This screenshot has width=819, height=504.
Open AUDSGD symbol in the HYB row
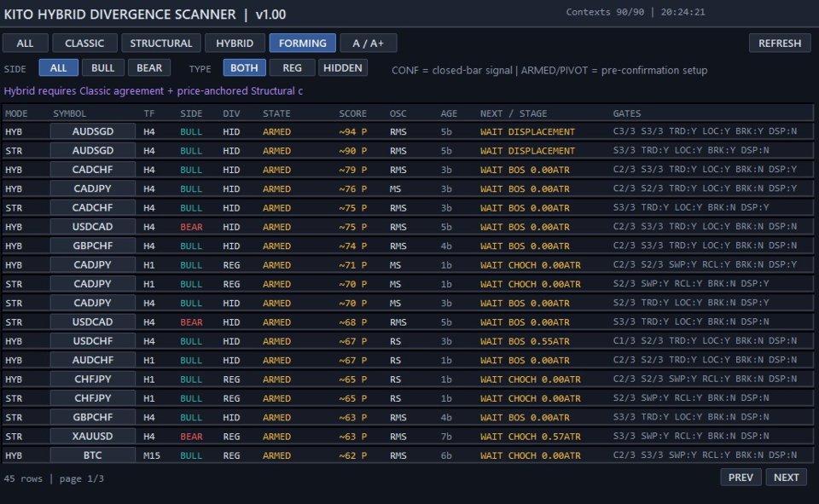pyautogui.click(x=92, y=131)
